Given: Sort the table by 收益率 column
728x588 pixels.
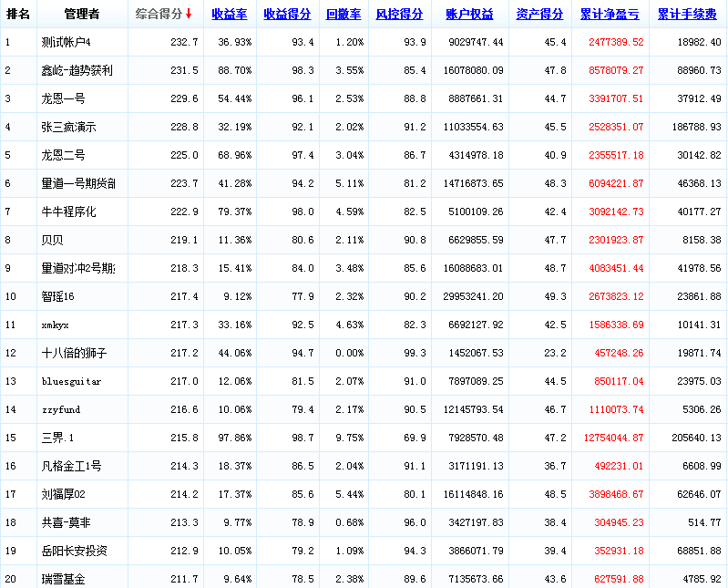Looking at the screenshot, I should (230, 15).
